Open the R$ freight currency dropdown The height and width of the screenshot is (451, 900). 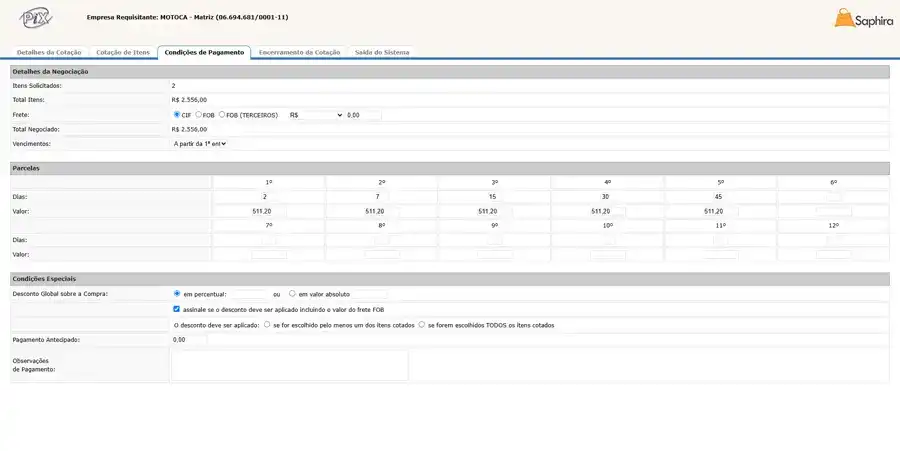tap(315, 115)
